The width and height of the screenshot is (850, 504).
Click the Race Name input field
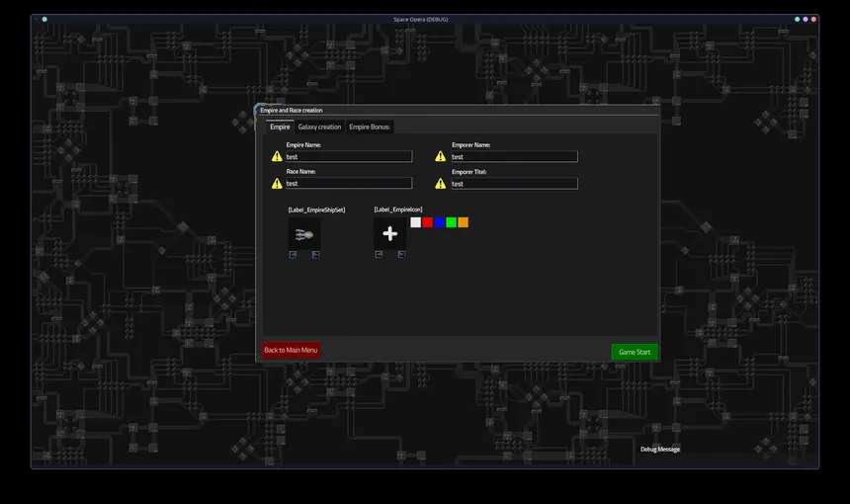(349, 183)
